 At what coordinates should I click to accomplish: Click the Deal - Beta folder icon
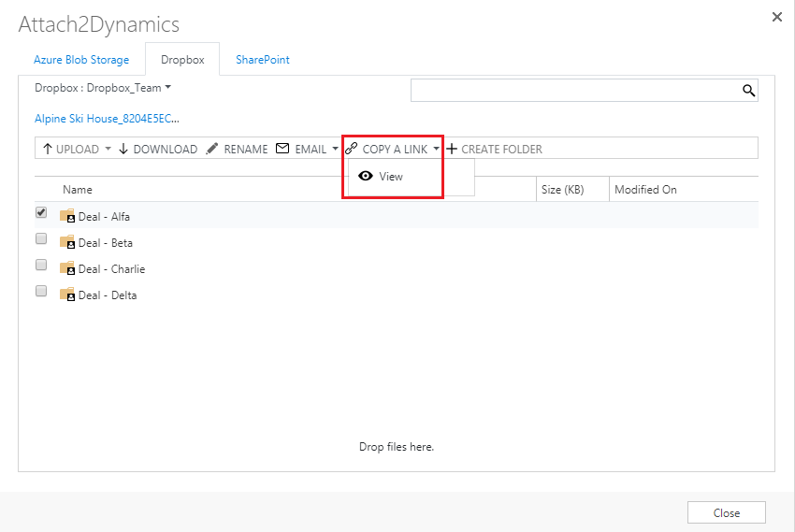(67, 242)
